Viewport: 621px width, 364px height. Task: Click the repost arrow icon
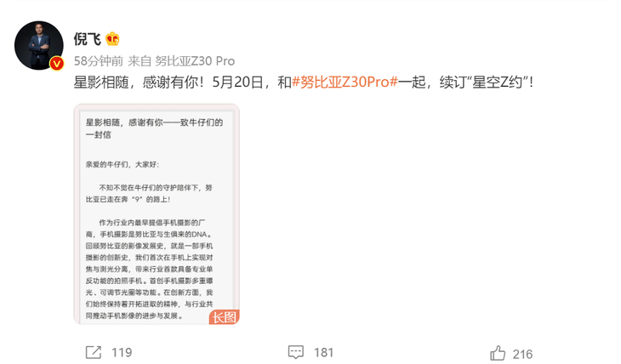point(94,352)
